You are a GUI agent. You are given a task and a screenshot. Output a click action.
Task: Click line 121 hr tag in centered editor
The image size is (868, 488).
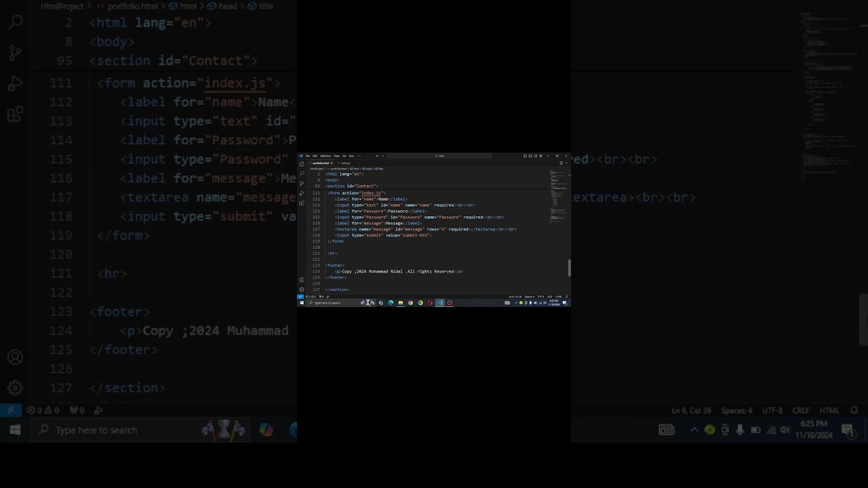[332, 253]
